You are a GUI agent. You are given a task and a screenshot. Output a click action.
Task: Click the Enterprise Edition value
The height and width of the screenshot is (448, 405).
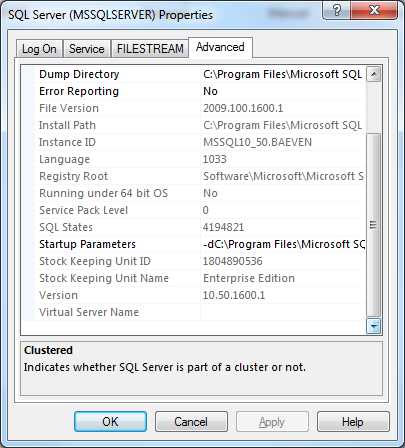click(x=249, y=278)
